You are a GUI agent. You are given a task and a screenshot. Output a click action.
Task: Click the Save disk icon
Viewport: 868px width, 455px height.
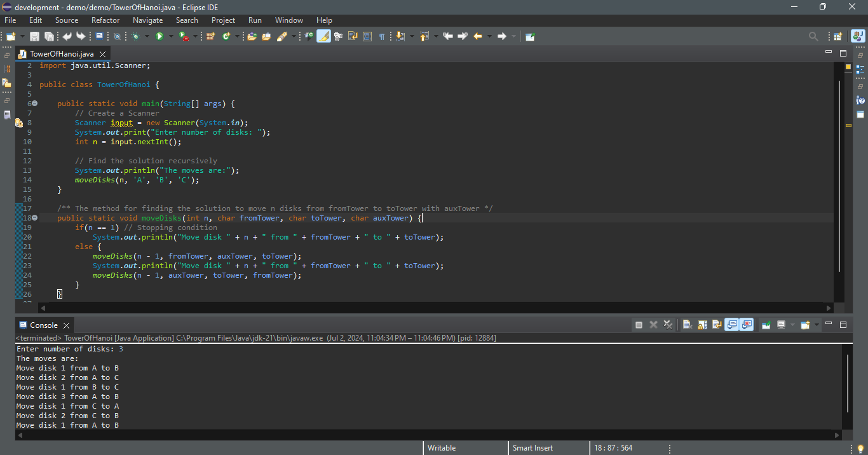(34, 36)
